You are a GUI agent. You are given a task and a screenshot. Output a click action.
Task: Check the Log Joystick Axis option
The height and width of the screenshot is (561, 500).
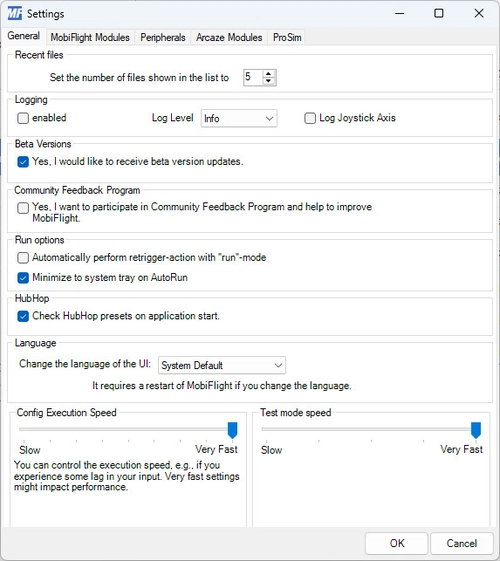tap(310, 118)
